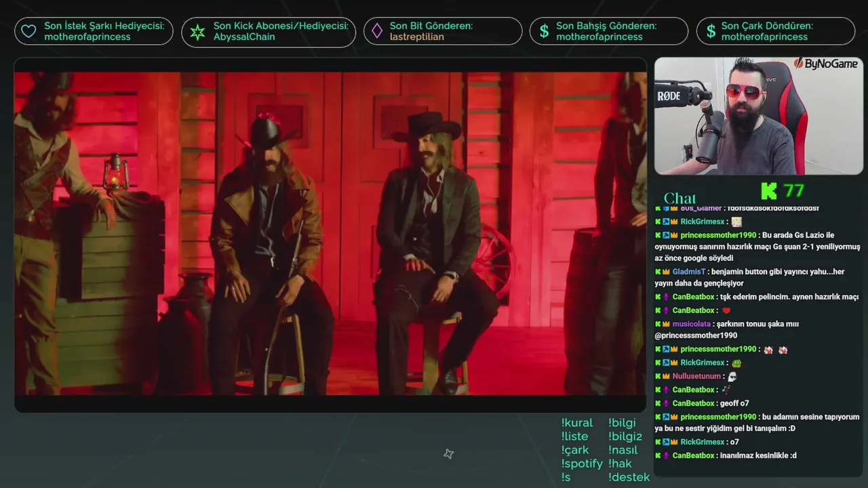Viewport: 868px width, 488px height.
Task: Click motherofaprincess under Son Çark Döndüren
Action: coord(765,37)
